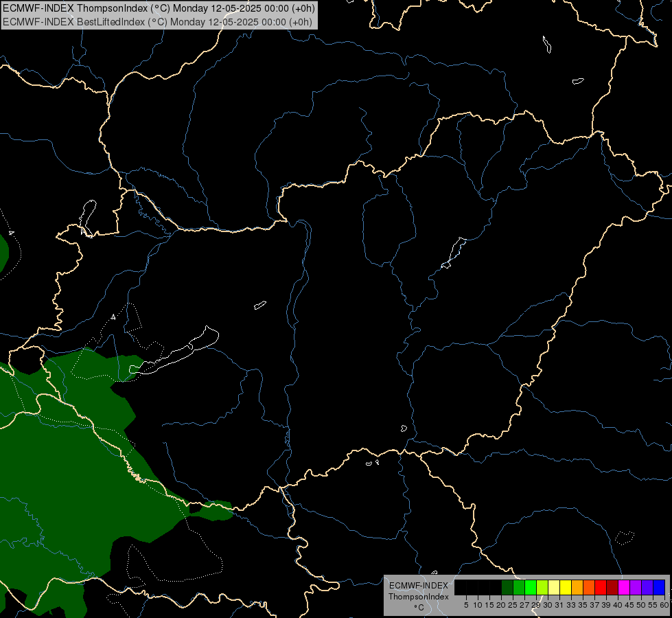
Task: Click legend scale value '29'
Action: coord(536,605)
